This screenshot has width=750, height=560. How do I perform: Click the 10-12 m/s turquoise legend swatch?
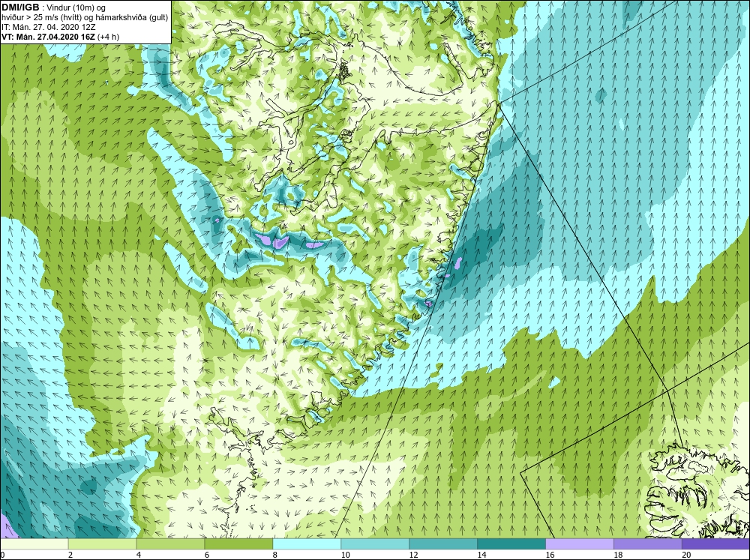(x=375, y=544)
